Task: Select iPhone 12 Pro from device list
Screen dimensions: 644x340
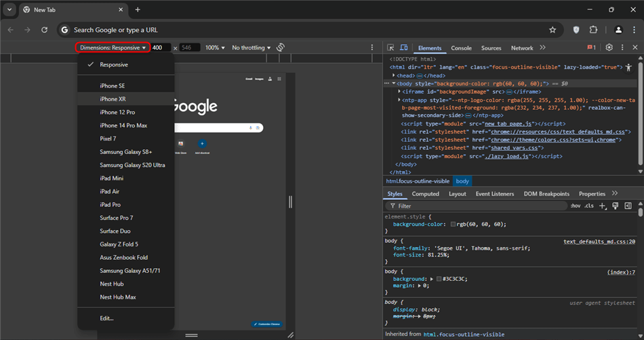Action: coord(117,112)
